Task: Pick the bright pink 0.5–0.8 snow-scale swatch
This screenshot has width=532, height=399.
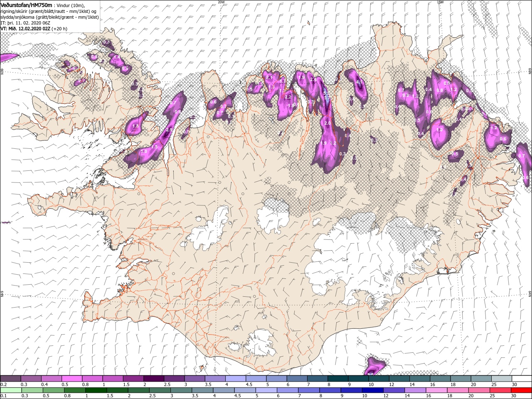Action: tap(71, 378)
